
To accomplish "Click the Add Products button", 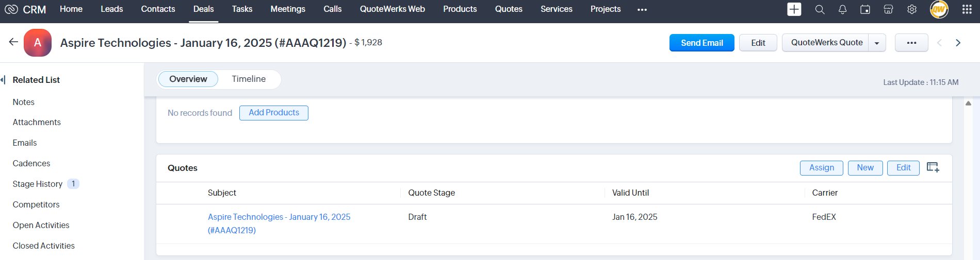I will [274, 113].
